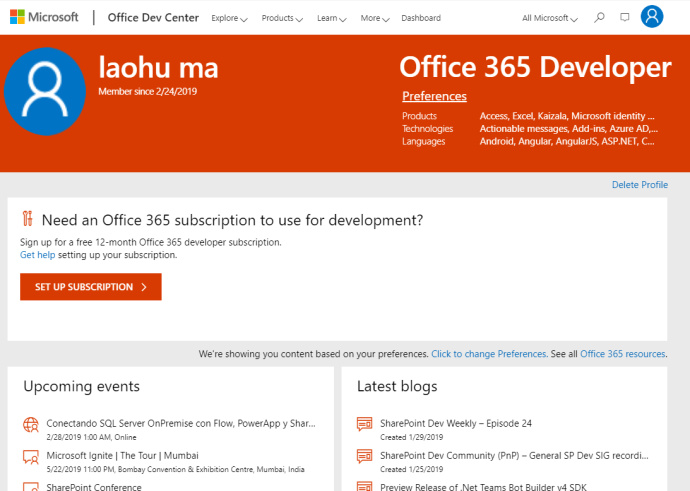Open the account avatar icon in header
Image resolution: width=690 pixels, height=491 pixels.
tap(652, 17)
